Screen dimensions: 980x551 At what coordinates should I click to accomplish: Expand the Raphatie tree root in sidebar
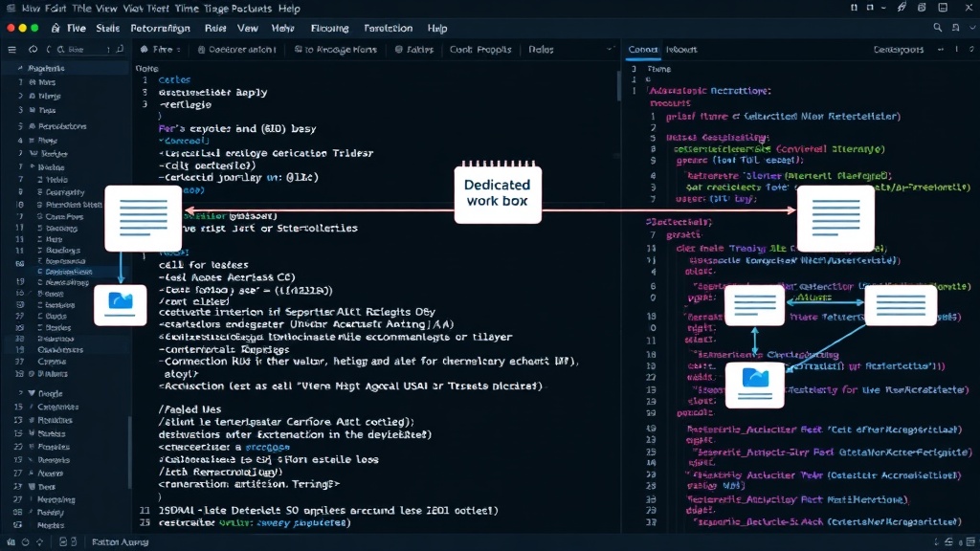tap(20, 68)
